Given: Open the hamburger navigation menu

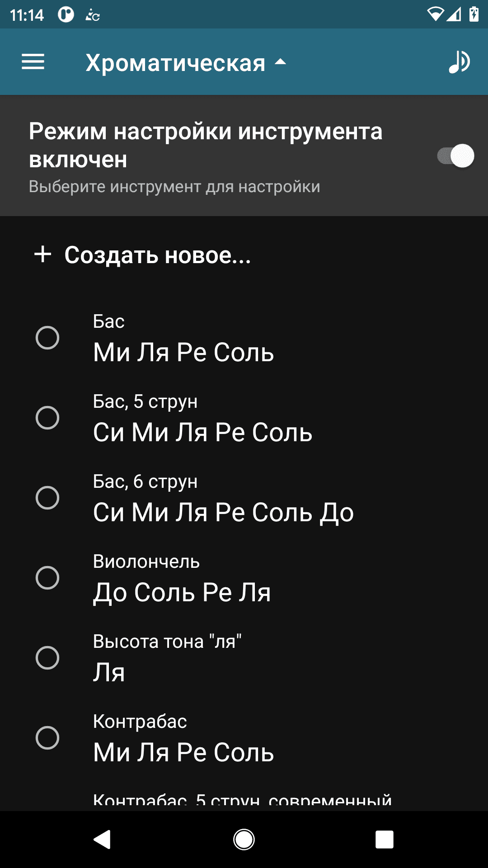Looking at the screenshot, I should (x=33, y=62).
